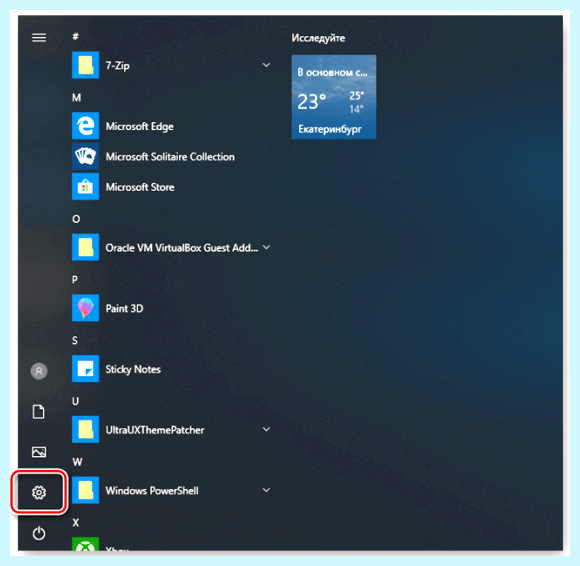Select the Paint 3D label

(x=124, y=309)
